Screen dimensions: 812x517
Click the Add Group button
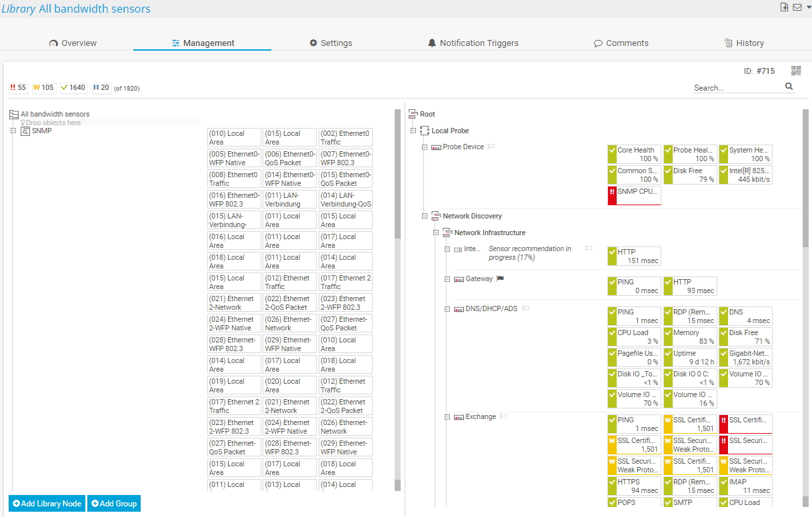point(113,504)
